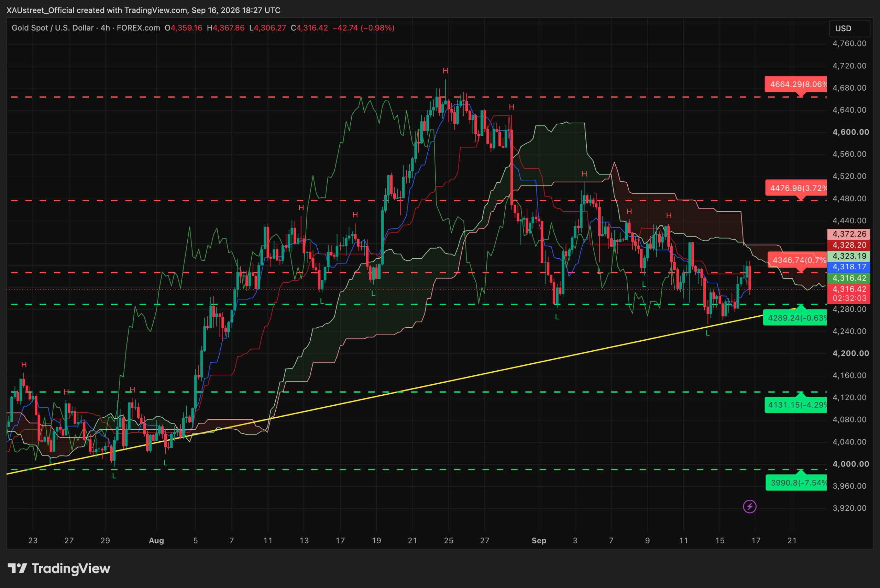880x588 pixels.
Task: Select the 4289.24 green support level label
Action: [795, 318]
